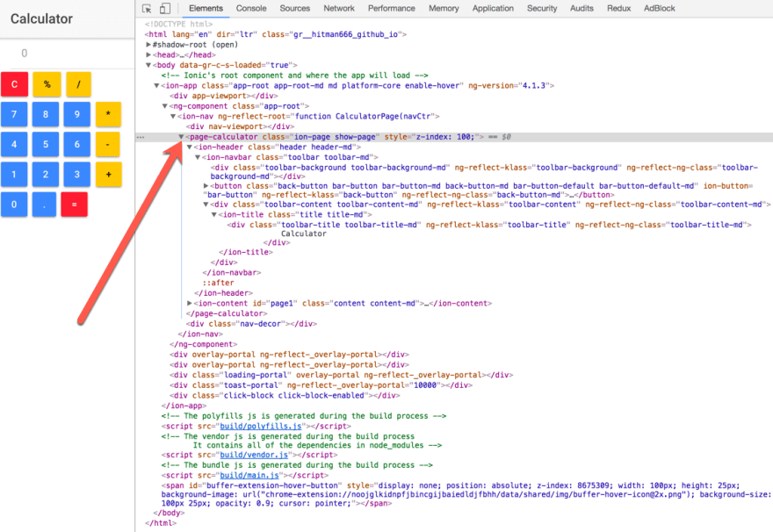773x532 pixels.
Task: Collapse the ion-navbar toolbar node
Action: tap(198, 158)
